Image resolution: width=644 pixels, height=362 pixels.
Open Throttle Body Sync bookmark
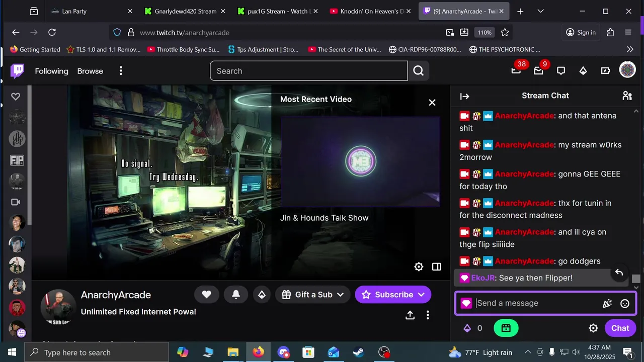point(183,49)
